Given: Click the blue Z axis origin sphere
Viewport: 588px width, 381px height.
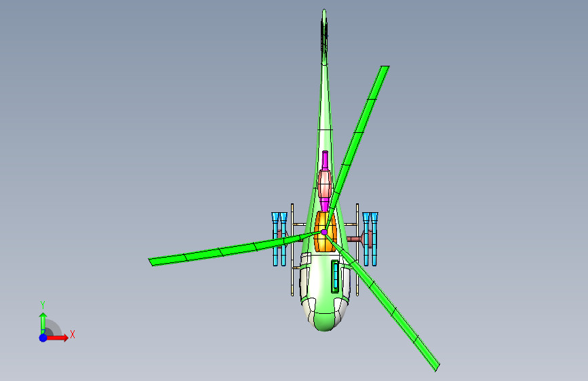Looking at the screenshot, I should (x=43, y=338).
